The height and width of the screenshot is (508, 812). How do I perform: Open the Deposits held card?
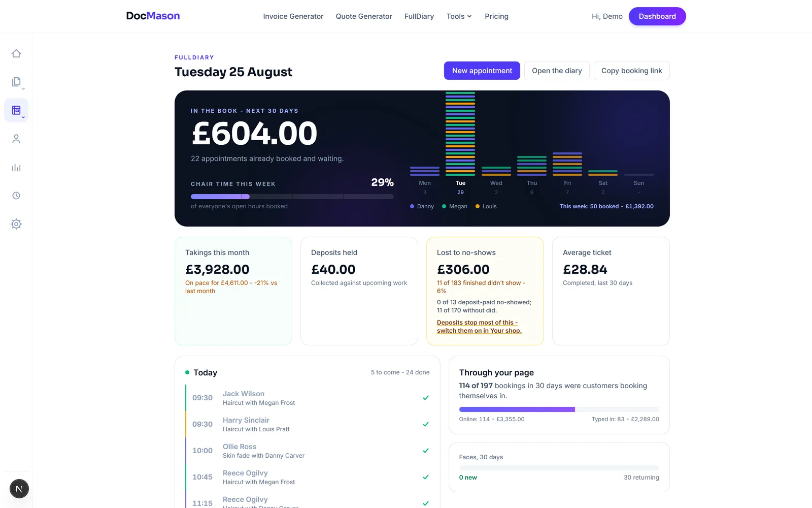(359, 291)
